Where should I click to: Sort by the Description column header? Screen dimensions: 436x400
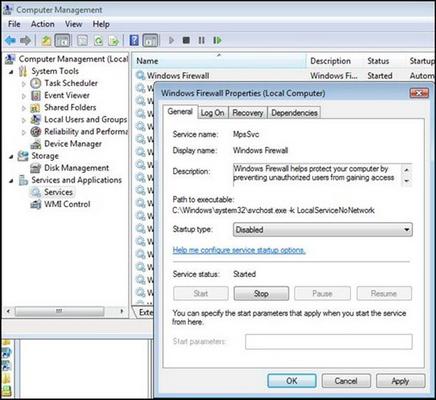(x=335, y=61)
